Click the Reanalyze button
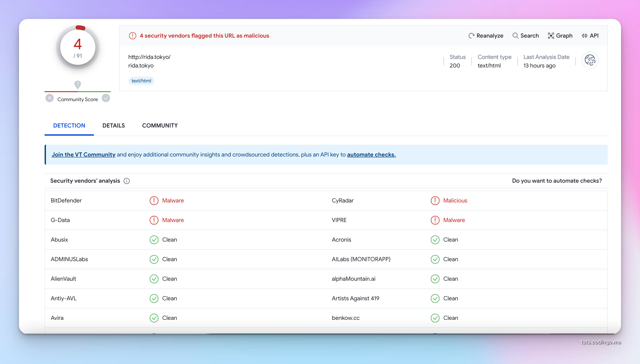This screenshot has width=640, height=364. [x=486, y=36]
